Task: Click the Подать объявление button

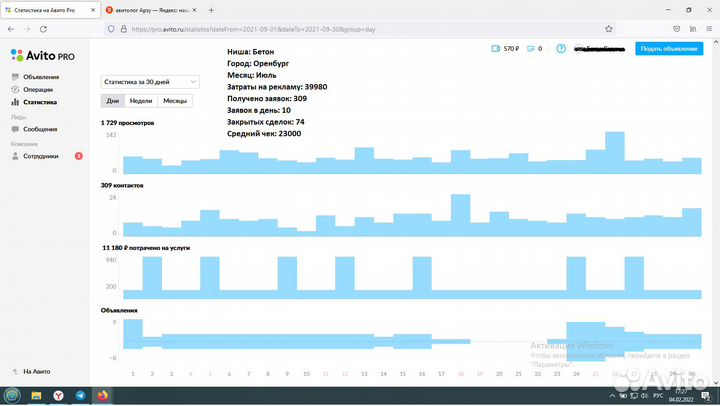Action: pyautogui.click(x=669, y=49)
